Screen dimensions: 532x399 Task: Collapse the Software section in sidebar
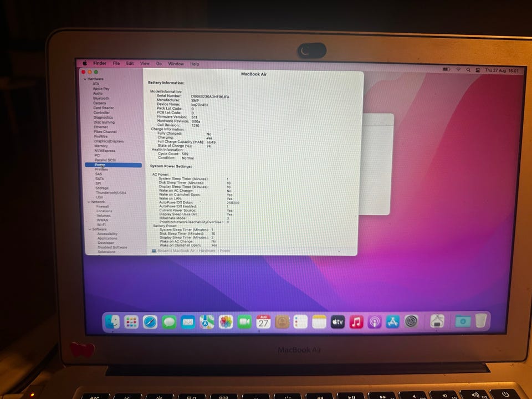pos(90,229)
